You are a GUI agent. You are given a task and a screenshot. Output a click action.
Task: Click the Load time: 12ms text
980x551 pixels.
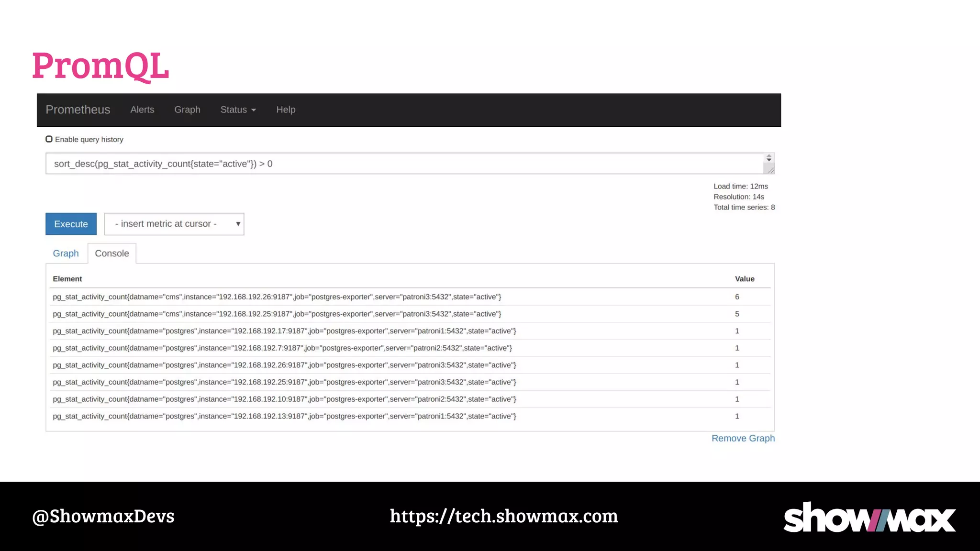click(x=741, y=186)
